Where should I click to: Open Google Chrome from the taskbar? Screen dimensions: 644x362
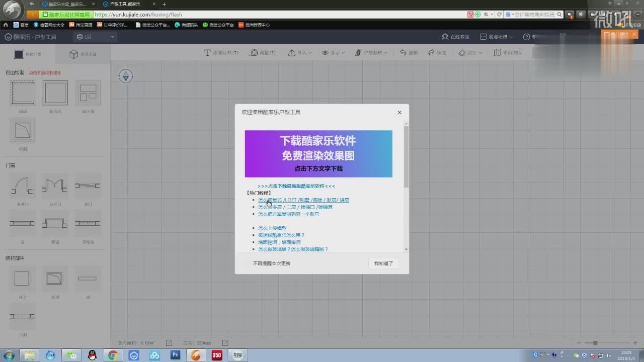[113, 355]
